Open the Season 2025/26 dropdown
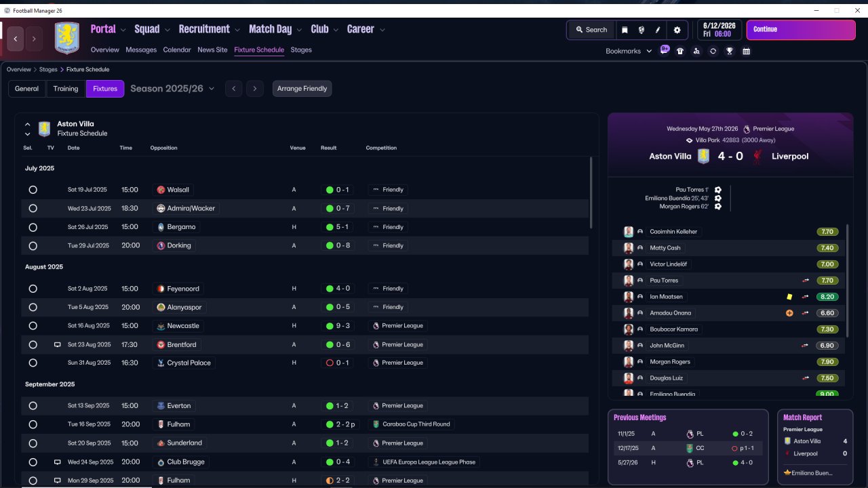The height and width of the screenshot is (488, 868). (172, 89)
